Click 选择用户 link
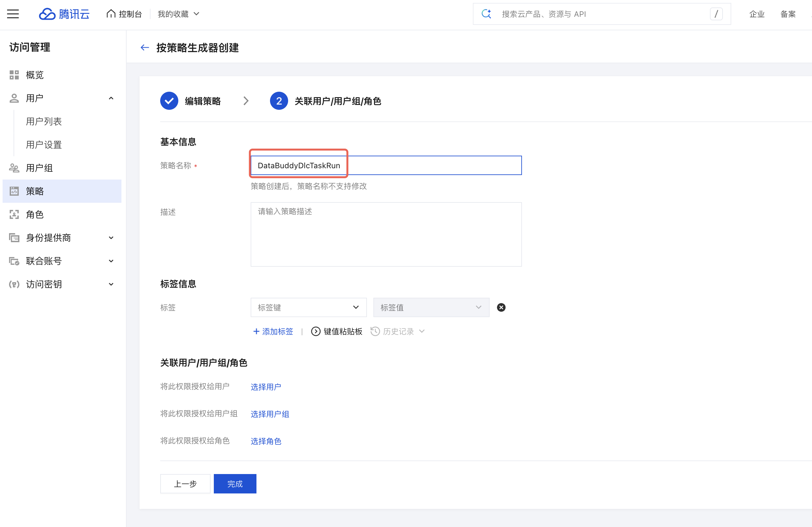This screenshot has width=812, height=527. point(266,387)
